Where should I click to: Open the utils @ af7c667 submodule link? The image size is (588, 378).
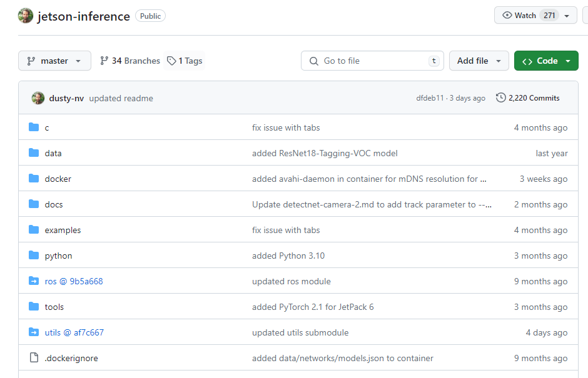pyautogui.click(x=74, y=332)
